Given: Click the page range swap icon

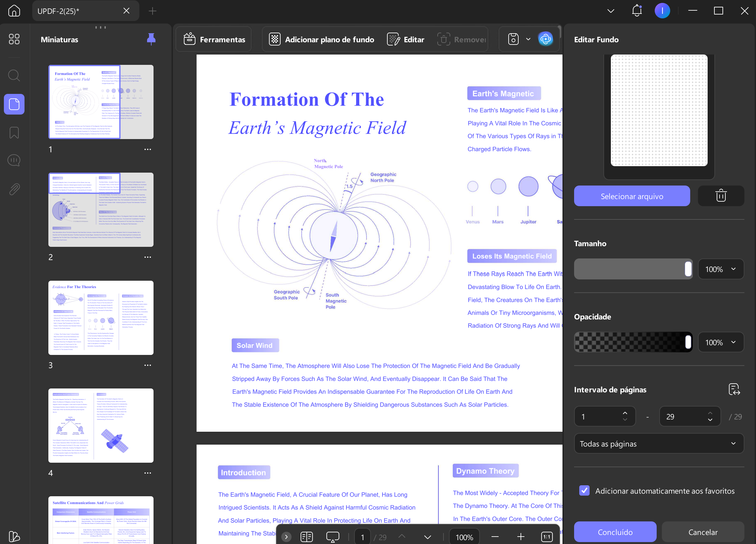Looking at the screenshot, I should coord(734,389).
